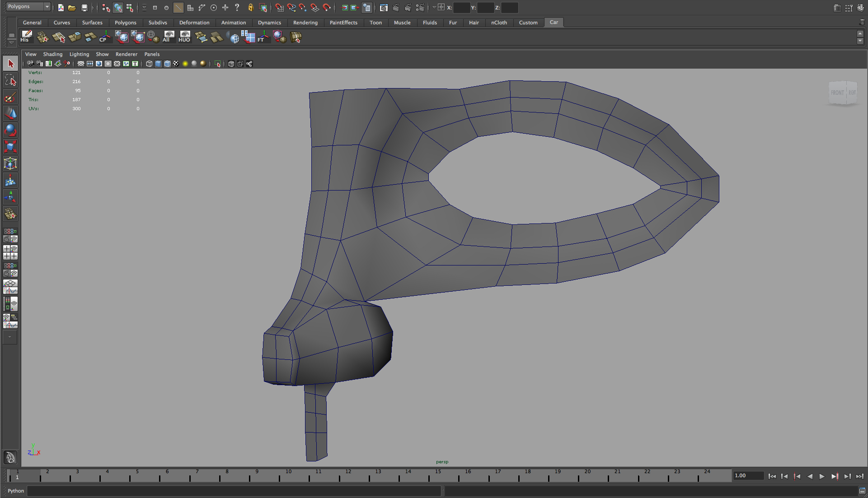Select the Rotate tool

tap(10, 130)
